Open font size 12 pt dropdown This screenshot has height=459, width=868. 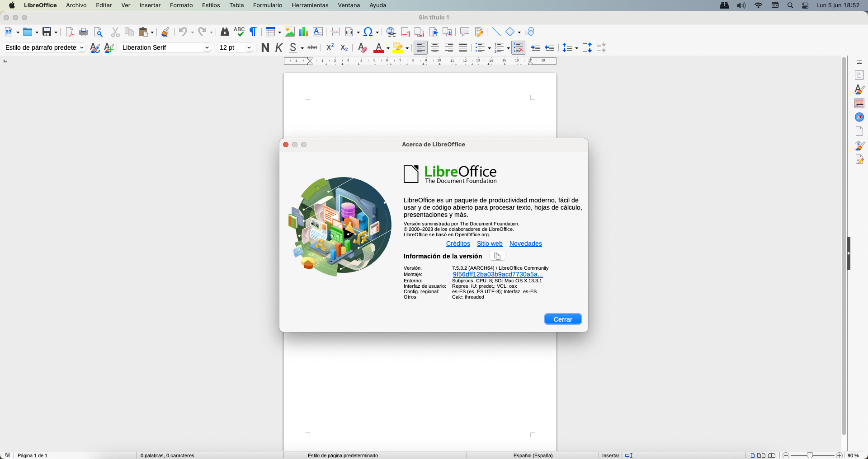(x=249, y=47)
